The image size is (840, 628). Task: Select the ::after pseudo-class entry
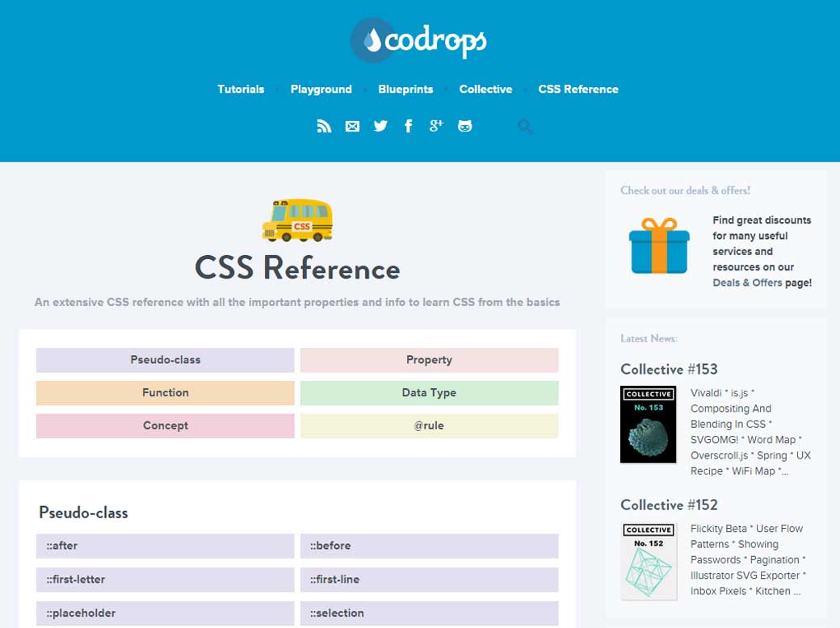165,546
